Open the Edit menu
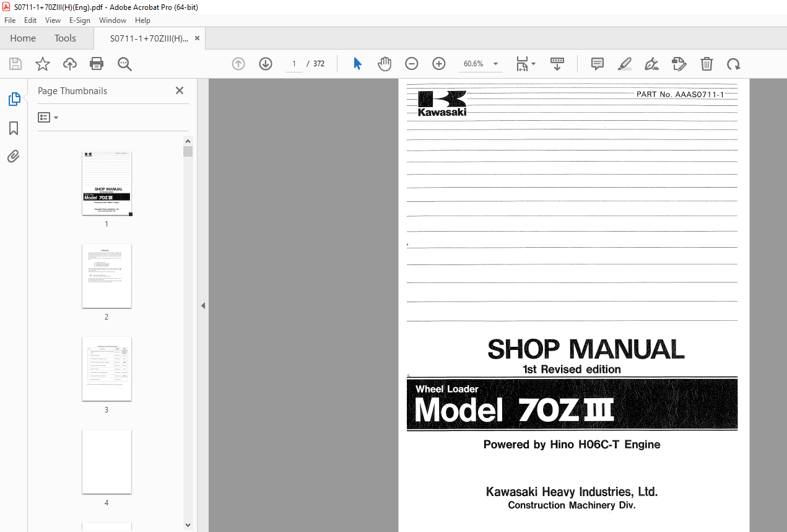787x532 pixels. coord(30,20)
